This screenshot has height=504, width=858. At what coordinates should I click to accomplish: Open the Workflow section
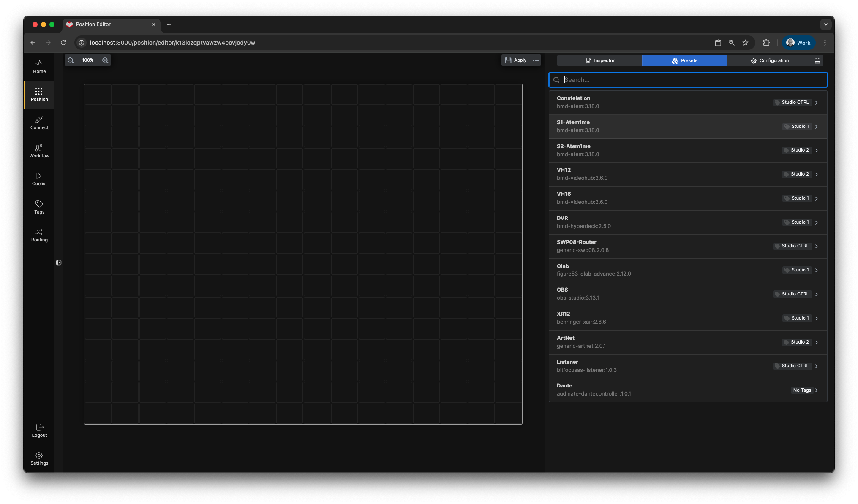pos(39,151)
